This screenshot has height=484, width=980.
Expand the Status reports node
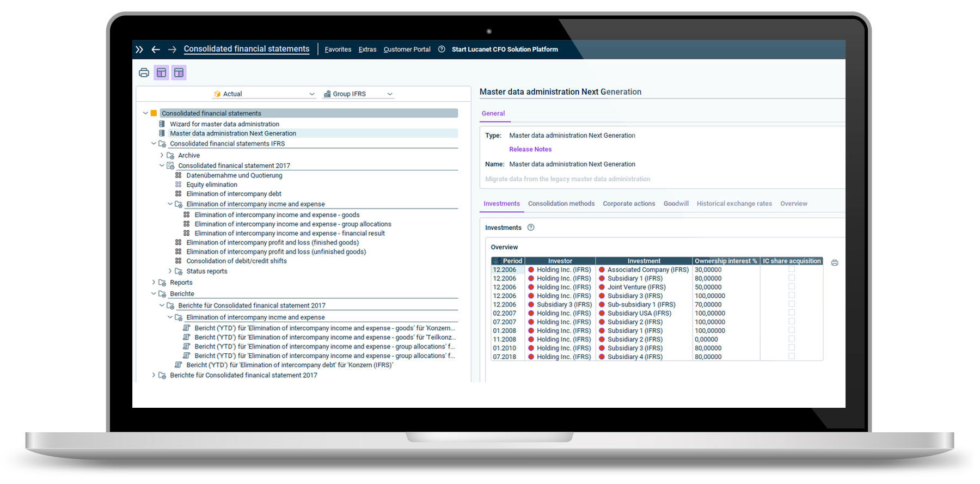pos(170,271)
